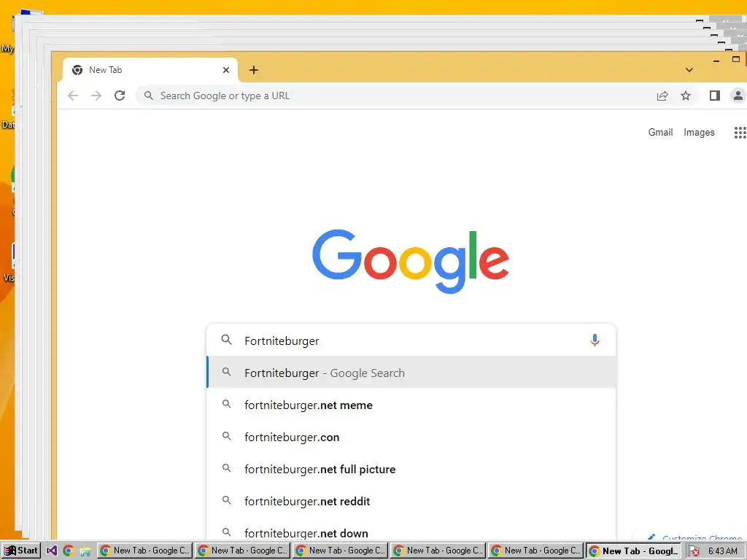Choose suggestion fortniteburger.net meme
This screenshot has width=747, height=560.
pyautogui.click(x=411, y=405)
